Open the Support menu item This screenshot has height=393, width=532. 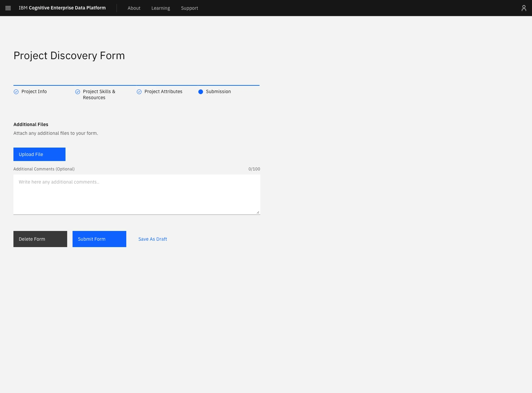click(189, 8)
